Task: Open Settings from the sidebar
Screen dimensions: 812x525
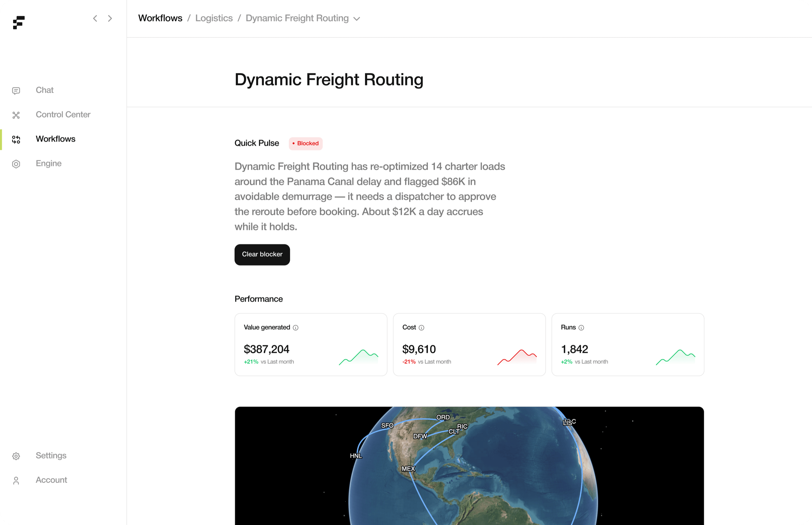Action: (51, 455)
